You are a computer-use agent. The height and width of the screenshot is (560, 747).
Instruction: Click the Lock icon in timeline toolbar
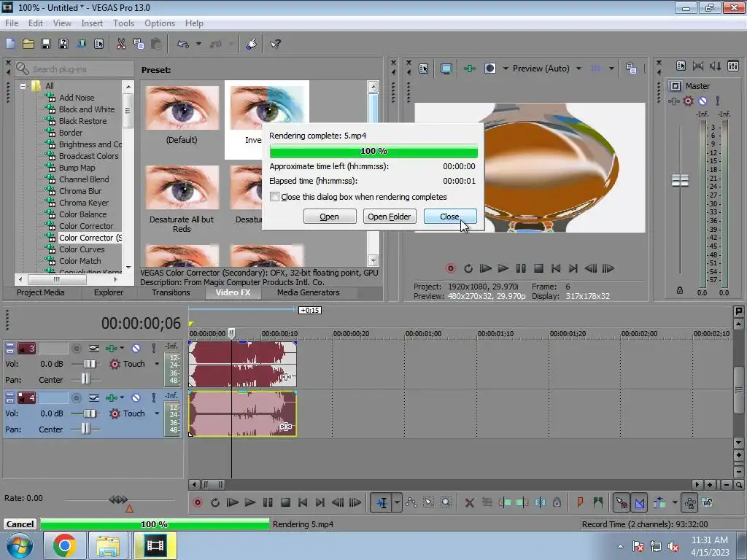pos(557,502)
